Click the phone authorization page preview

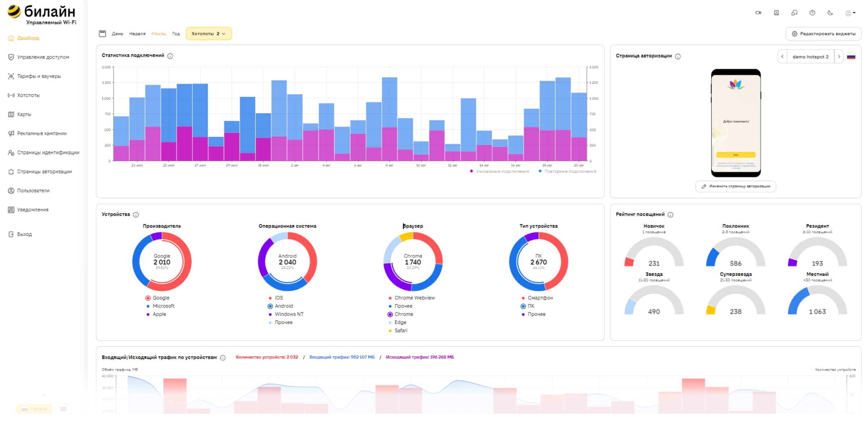click(x=736, y=123)
